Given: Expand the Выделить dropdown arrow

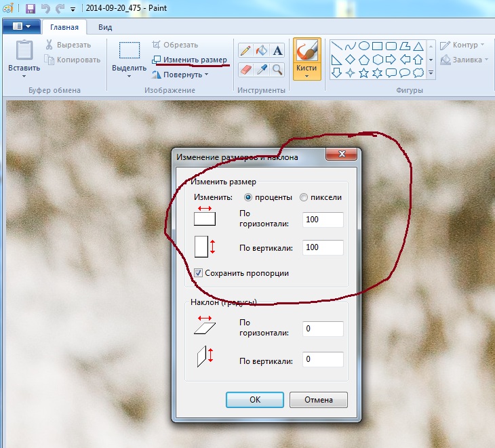Looking at the screenshot, I should pos(129,77).
